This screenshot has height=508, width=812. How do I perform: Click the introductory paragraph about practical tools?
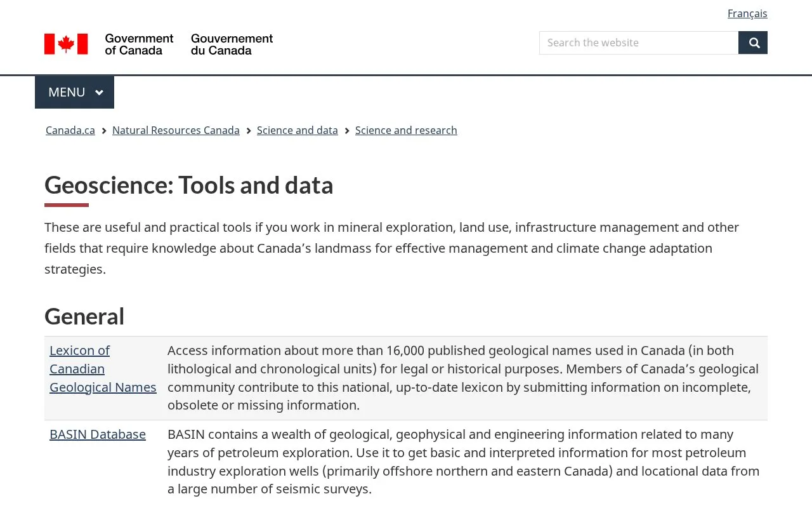coord(392,248)
